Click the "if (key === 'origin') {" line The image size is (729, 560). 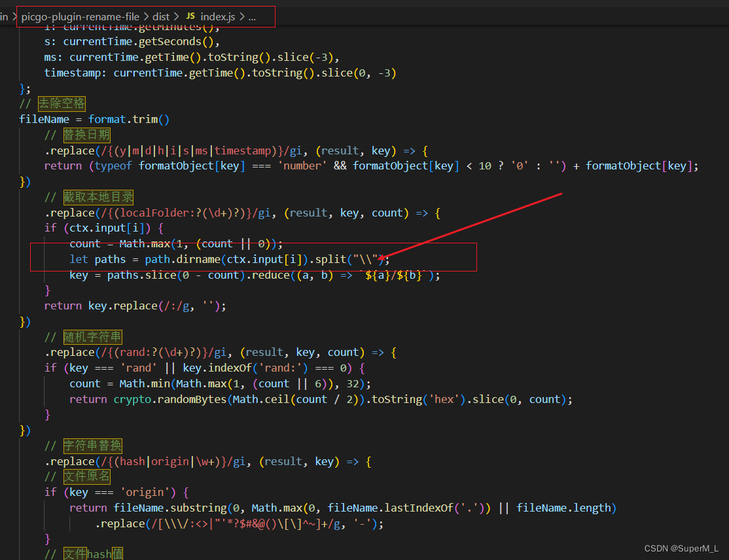116,492
